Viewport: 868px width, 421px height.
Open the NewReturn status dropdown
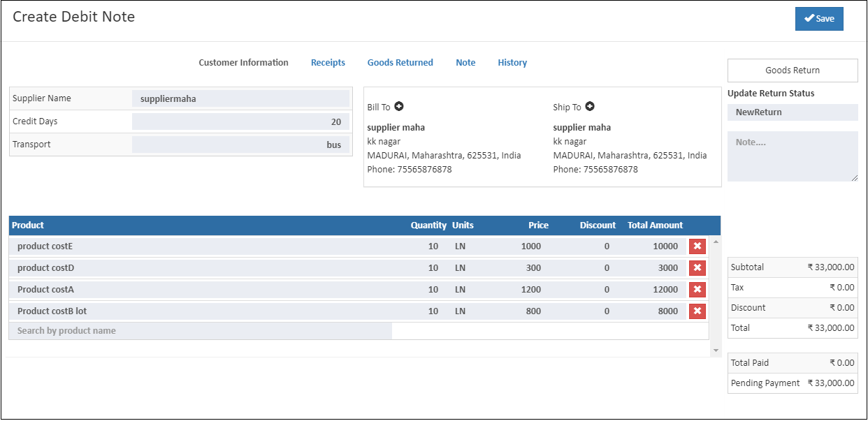tap(793, 112)
